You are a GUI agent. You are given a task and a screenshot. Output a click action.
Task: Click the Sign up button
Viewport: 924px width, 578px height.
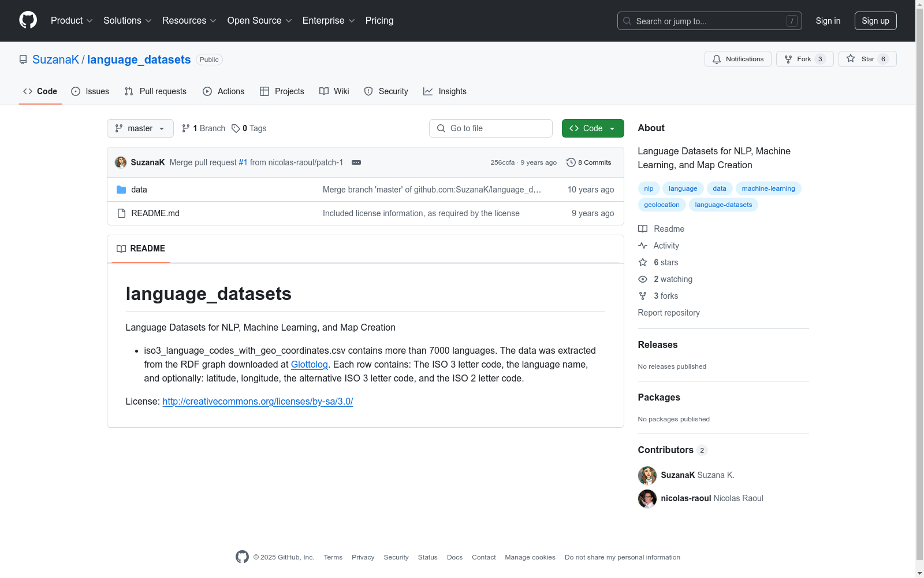click(x=875, y=21)
